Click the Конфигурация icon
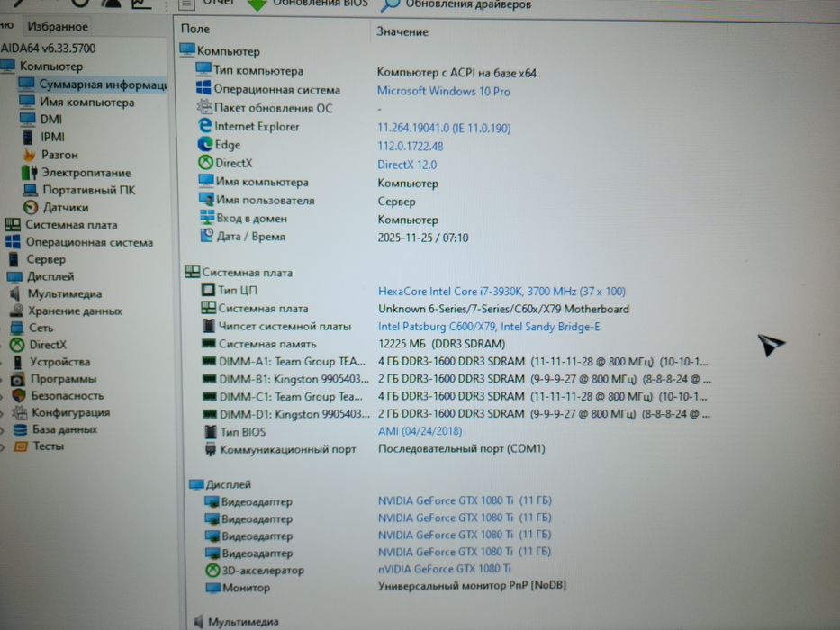Screen dimensions: 840x630 pos(19,412)
